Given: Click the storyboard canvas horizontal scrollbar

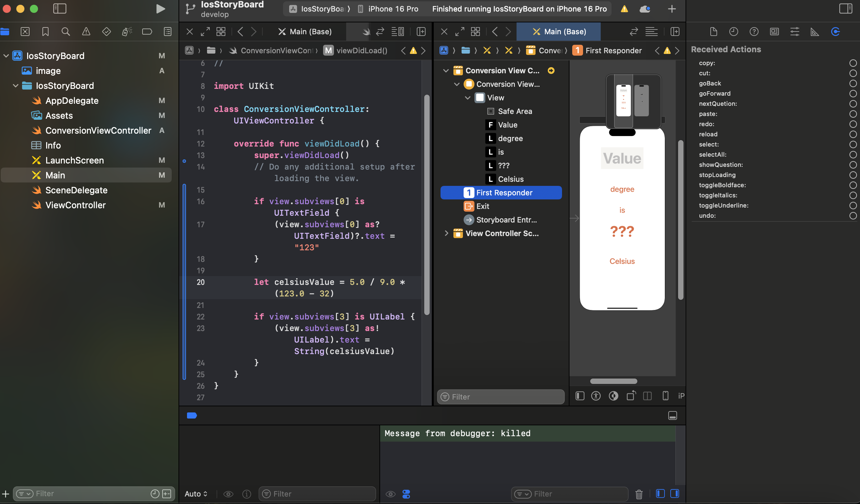Looking at the screenshot, I should pyautogui.click(x=613, y=381).
